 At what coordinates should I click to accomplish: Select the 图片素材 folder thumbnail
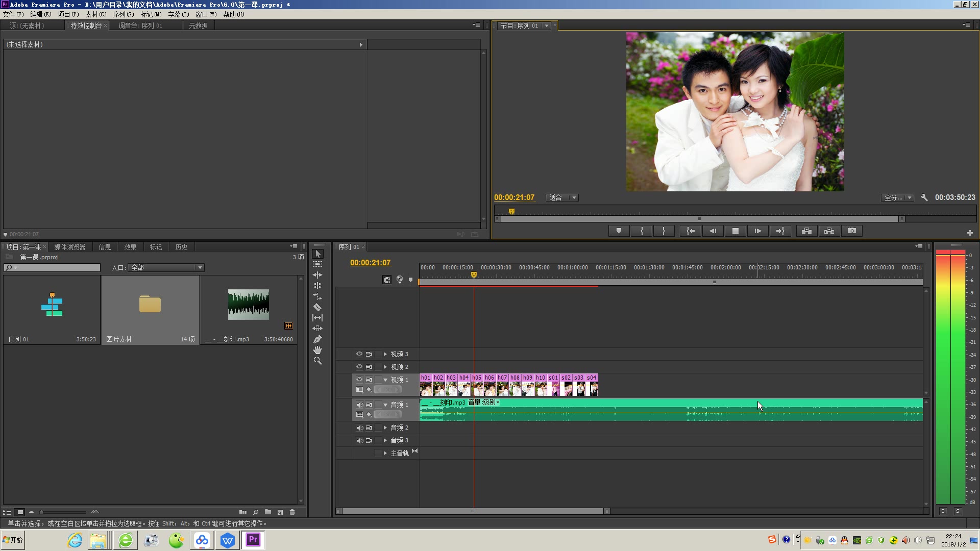(x=150, y=305)
